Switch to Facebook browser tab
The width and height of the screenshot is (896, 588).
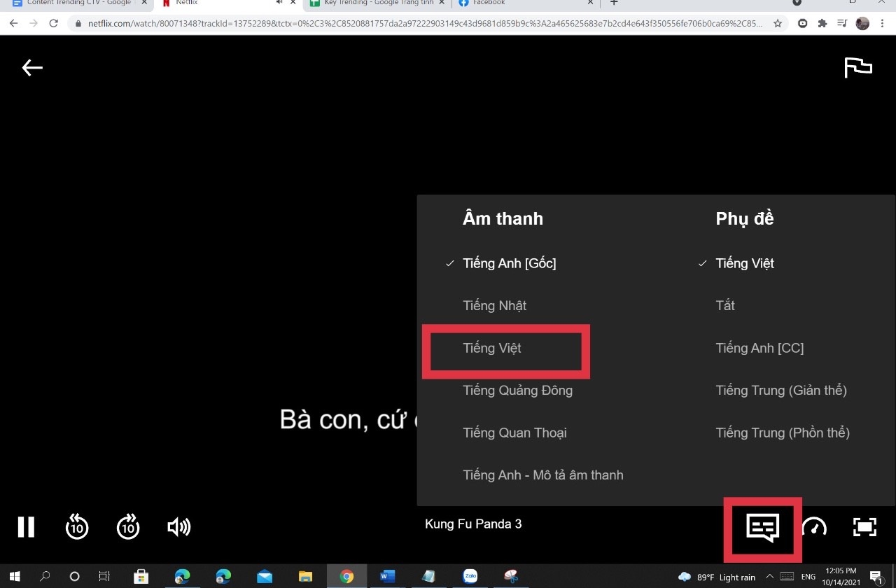[x=524, y=3]
